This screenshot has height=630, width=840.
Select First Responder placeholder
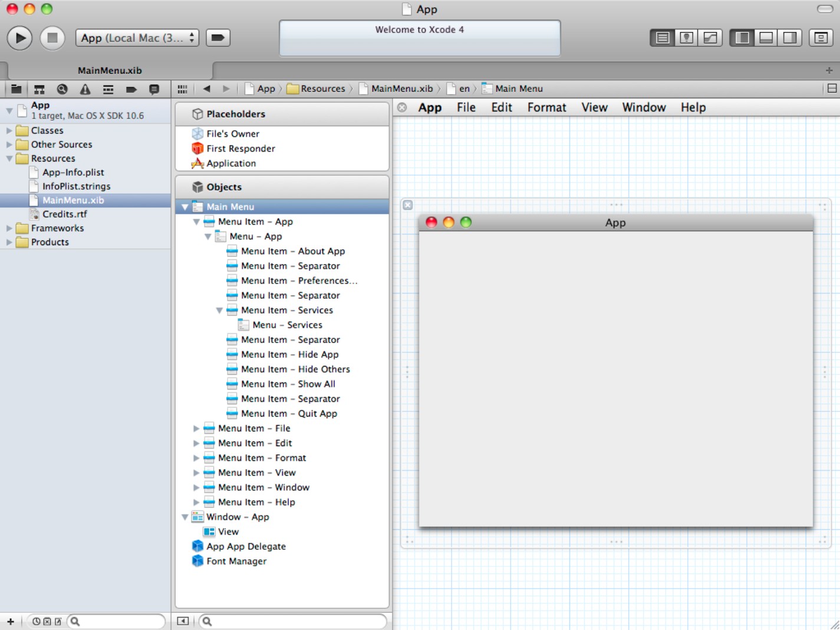coord(241,149)
